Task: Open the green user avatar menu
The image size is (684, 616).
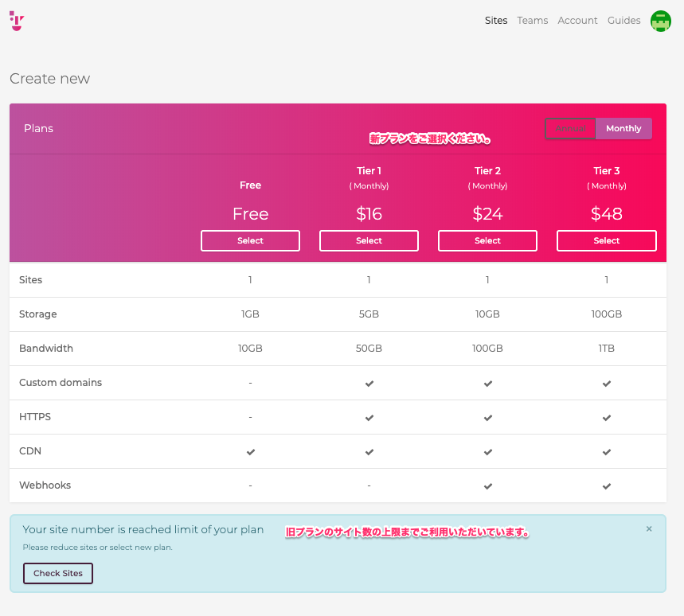Action: pos(660,21)
